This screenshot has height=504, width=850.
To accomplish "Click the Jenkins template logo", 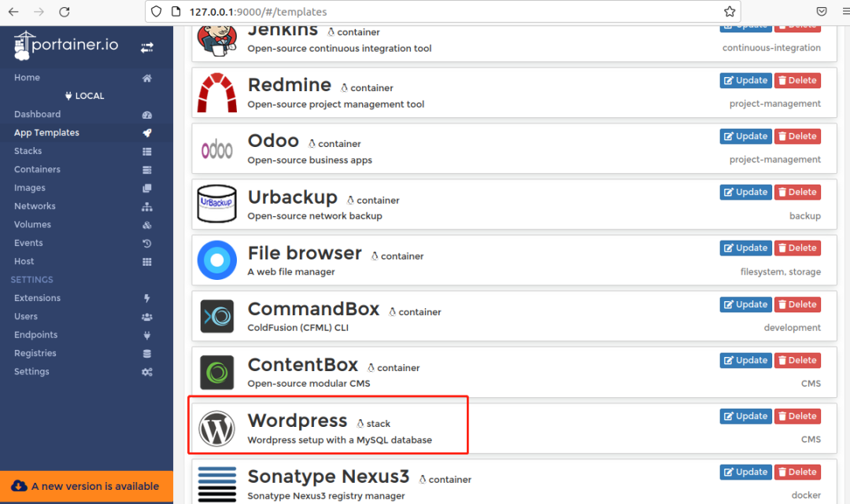I will 217,41.
